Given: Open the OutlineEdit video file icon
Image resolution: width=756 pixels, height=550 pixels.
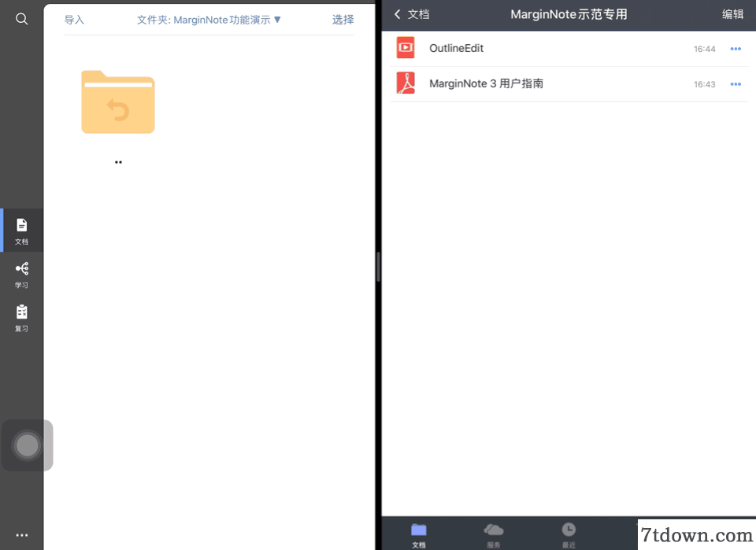Looking at the screenshot, I should [x=406, y=48].
